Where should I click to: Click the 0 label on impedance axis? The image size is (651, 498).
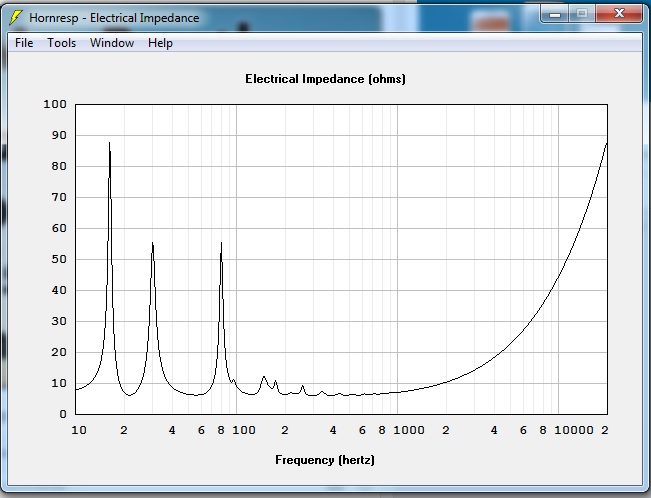click(63, 414)
